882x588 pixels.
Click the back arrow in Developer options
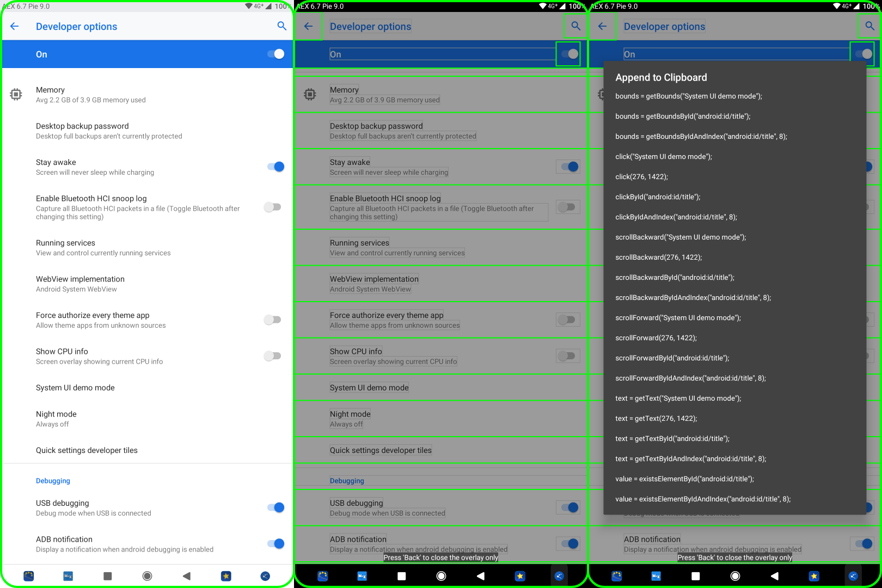[14, 26]
